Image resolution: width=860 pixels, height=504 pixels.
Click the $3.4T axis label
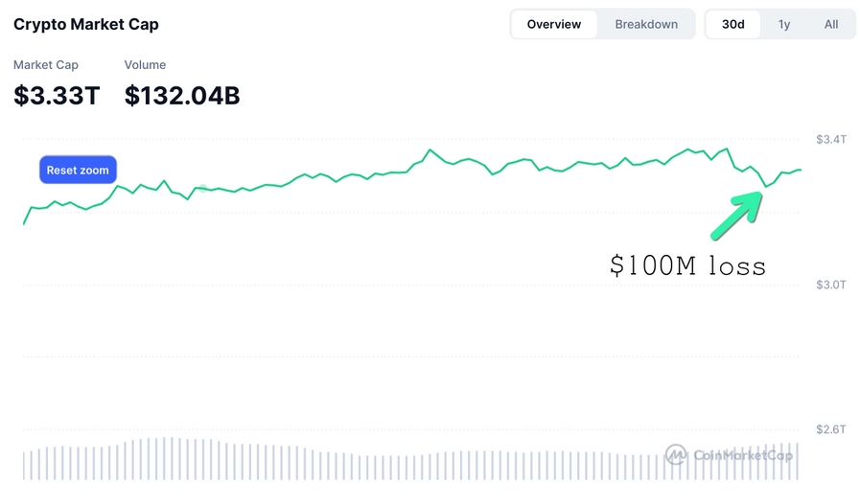tap(831, 139)
